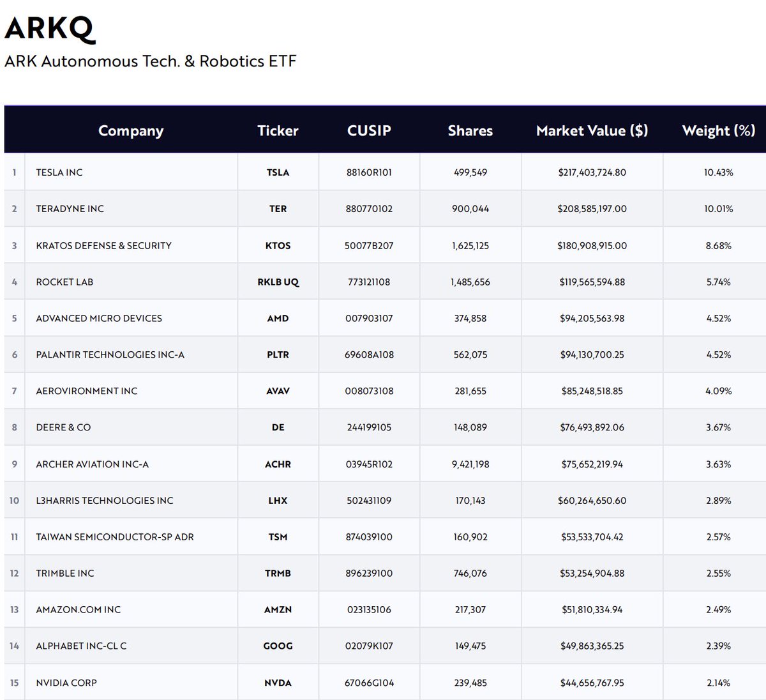Click the Company column header
The image size is (766, 700).
[x=131, y=131]
